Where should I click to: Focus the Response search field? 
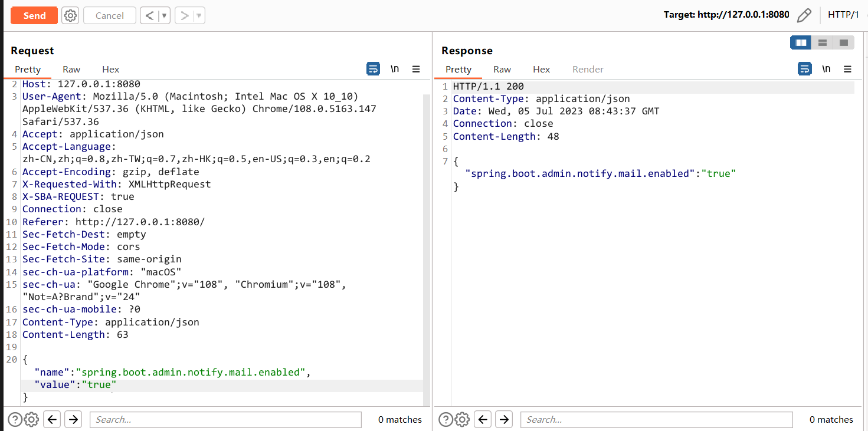pyautogui.click(x=656, y=420)
